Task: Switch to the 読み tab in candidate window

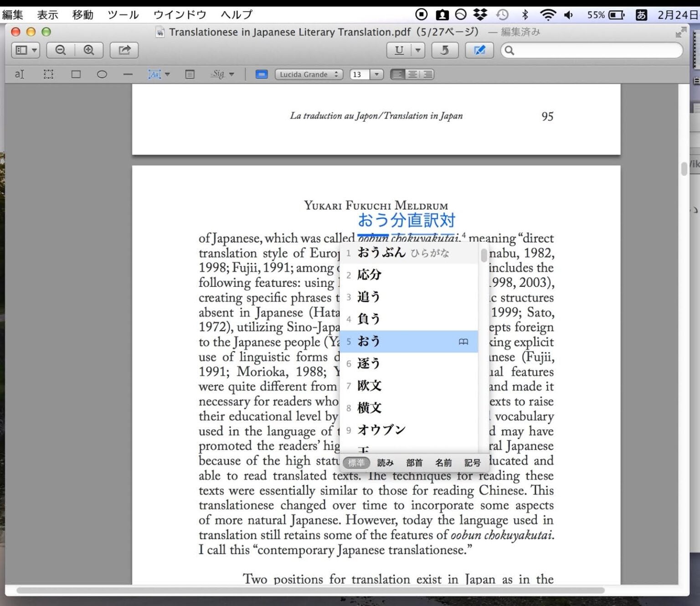Action: [385, 462]
